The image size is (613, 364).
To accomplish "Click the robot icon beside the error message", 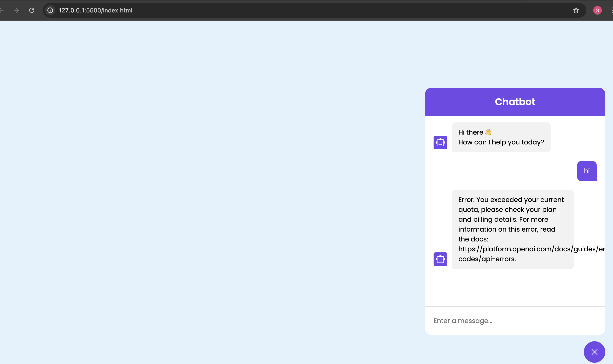I will click(x=440, y=259).
